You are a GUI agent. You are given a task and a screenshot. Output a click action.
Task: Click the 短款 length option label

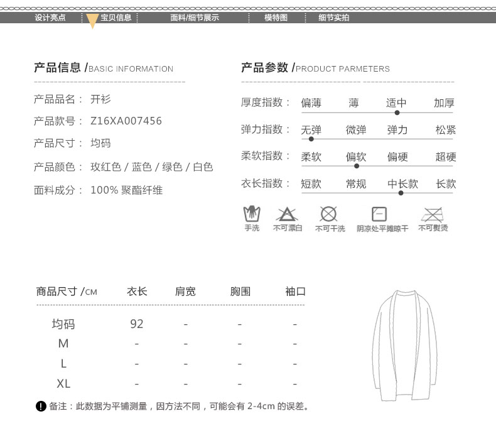tap(311, 183)
